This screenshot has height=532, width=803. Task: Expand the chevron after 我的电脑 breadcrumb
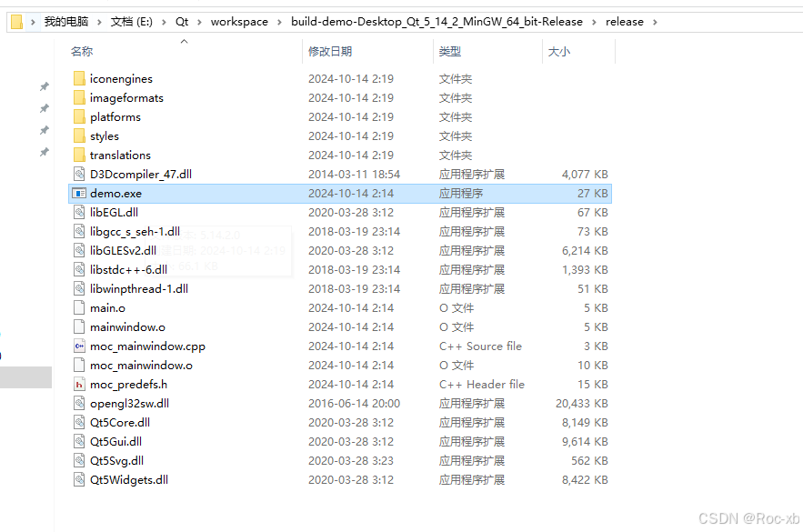tap(99, 22)
